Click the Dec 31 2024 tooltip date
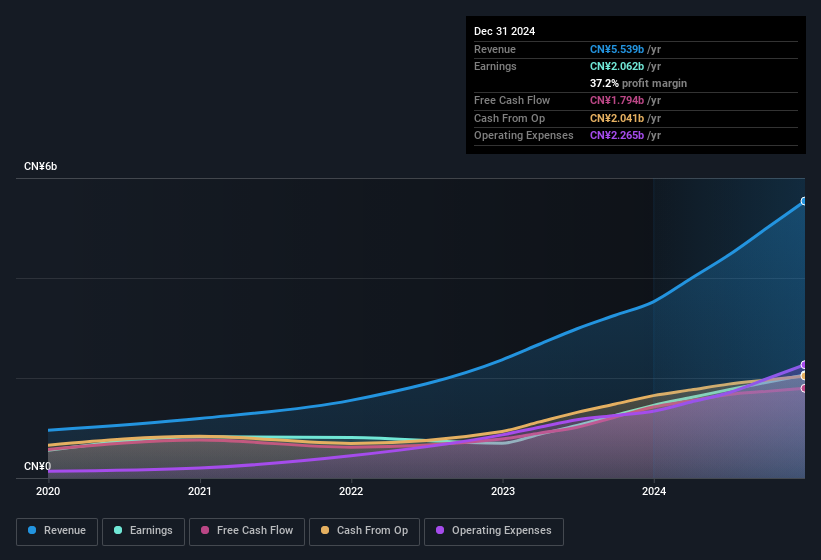This screenshot has width=821, height=560. point(504,31)
